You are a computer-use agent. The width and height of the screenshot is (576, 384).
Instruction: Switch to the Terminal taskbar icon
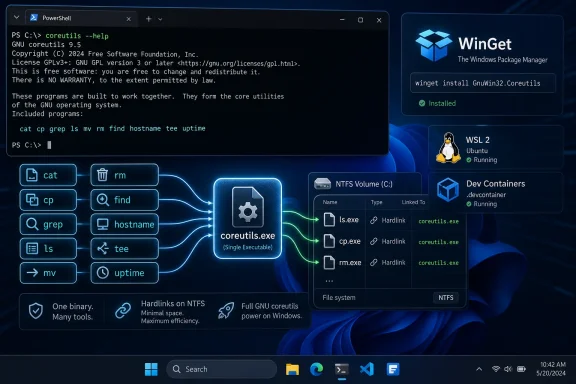(x=342, y=369)
